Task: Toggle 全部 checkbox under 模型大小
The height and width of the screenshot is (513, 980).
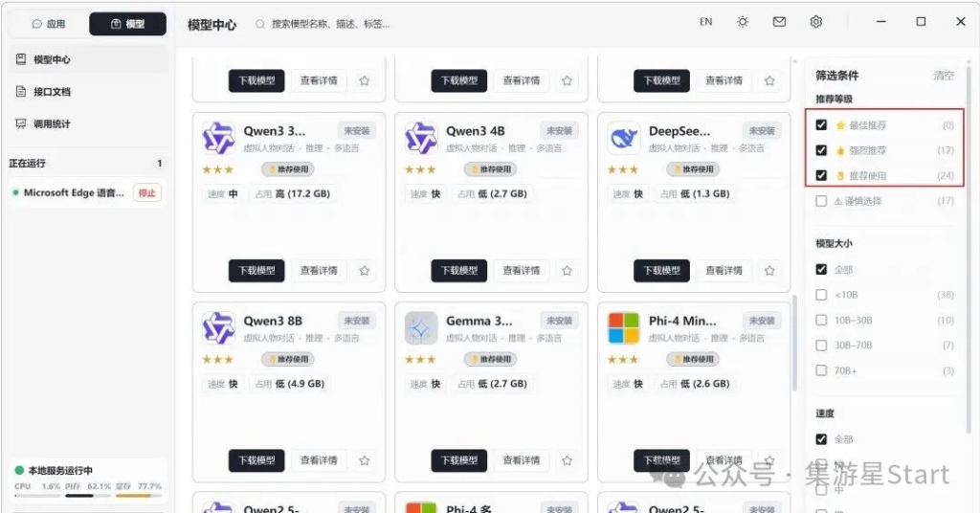Action: pyautogui.click(x=821, y=269)
